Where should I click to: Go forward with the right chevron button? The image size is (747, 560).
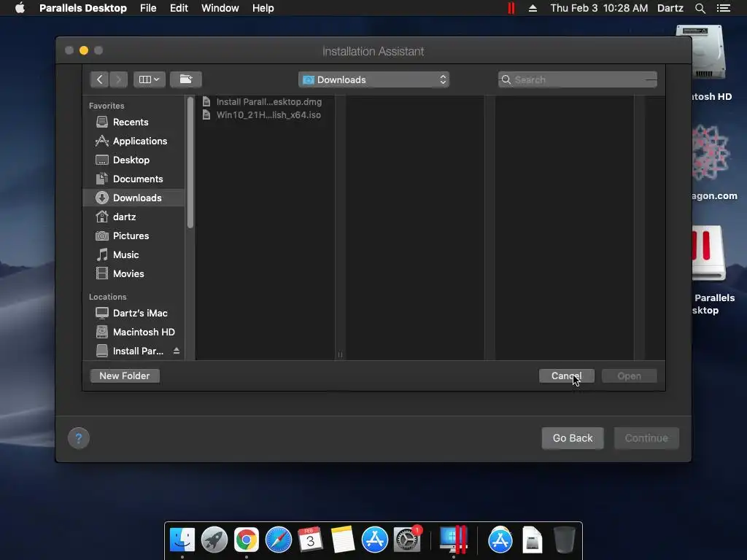(x=119, y=79)
